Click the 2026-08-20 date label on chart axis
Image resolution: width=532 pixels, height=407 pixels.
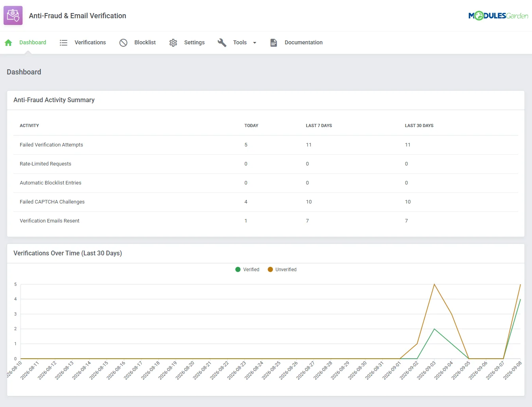pyautogui.click(x=185, y=370)
